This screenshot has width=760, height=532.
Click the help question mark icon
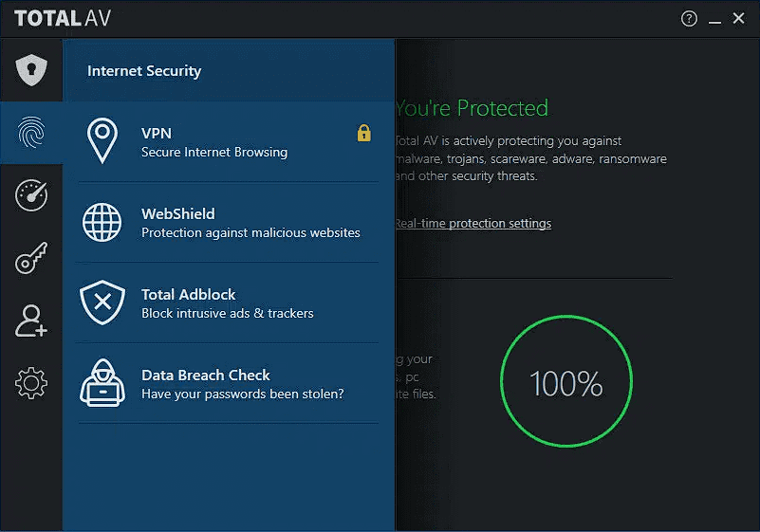(x=689, y=19)
